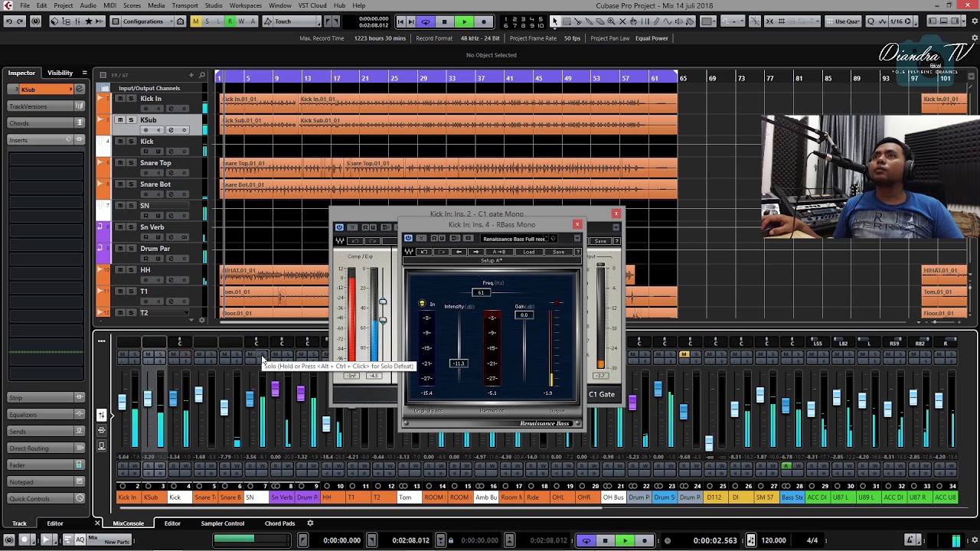Switch to Visibility tab

click(60, 73)
